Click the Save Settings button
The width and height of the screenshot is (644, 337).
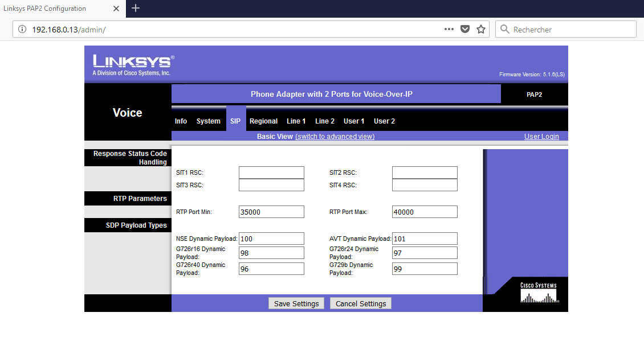click(296, 303)
